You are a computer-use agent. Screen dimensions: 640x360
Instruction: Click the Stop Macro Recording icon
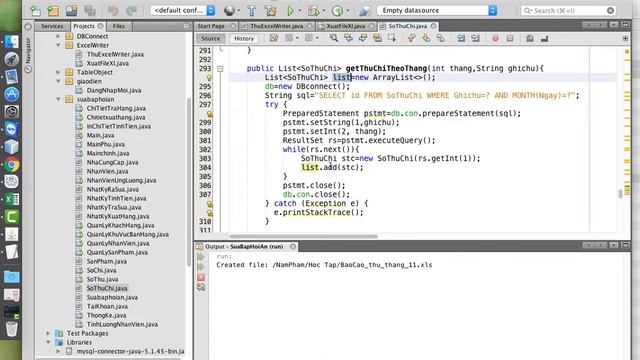coord(510,38)
